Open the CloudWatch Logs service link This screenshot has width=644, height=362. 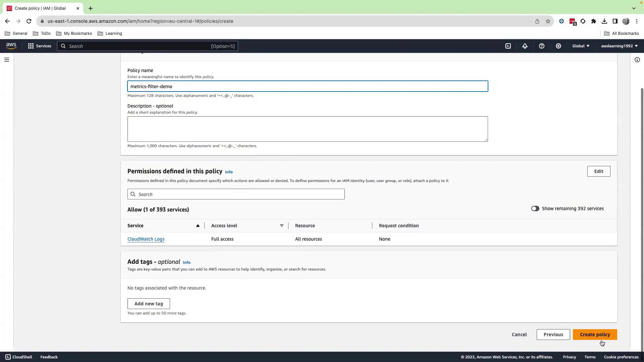pos(146,239)
